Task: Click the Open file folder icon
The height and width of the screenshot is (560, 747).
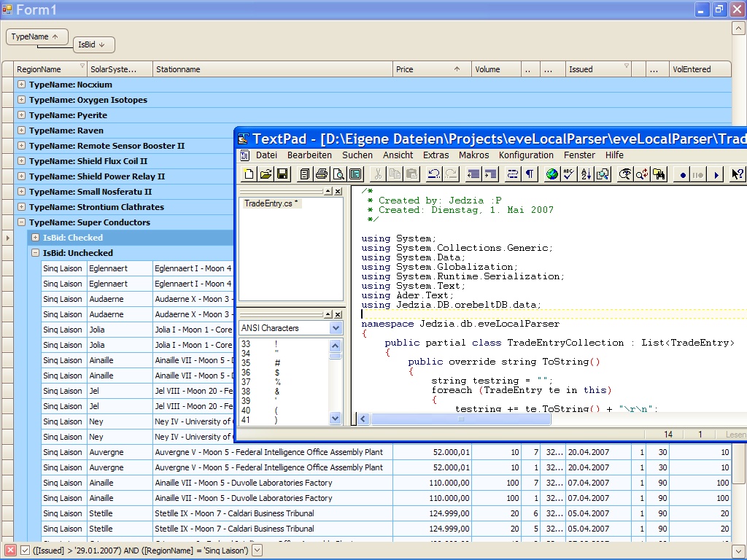Action: click(266, 174)
